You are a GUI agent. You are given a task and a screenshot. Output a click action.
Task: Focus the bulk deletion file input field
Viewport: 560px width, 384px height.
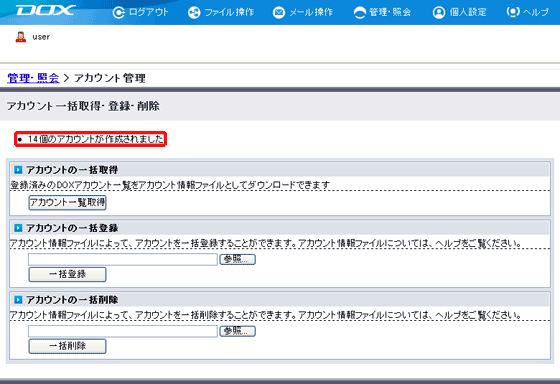tap(123, 331)
